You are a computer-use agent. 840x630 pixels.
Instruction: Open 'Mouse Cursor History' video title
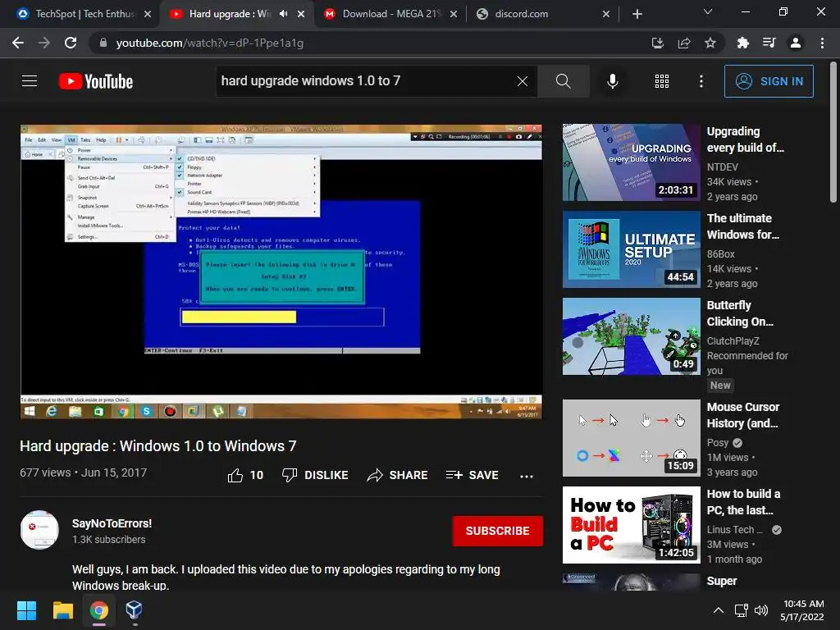pos(743,414)
